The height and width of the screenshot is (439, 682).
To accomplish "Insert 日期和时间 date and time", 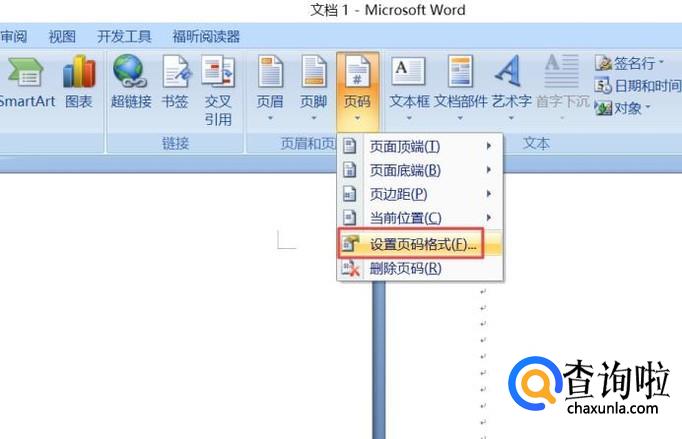I will click(638, 86).
